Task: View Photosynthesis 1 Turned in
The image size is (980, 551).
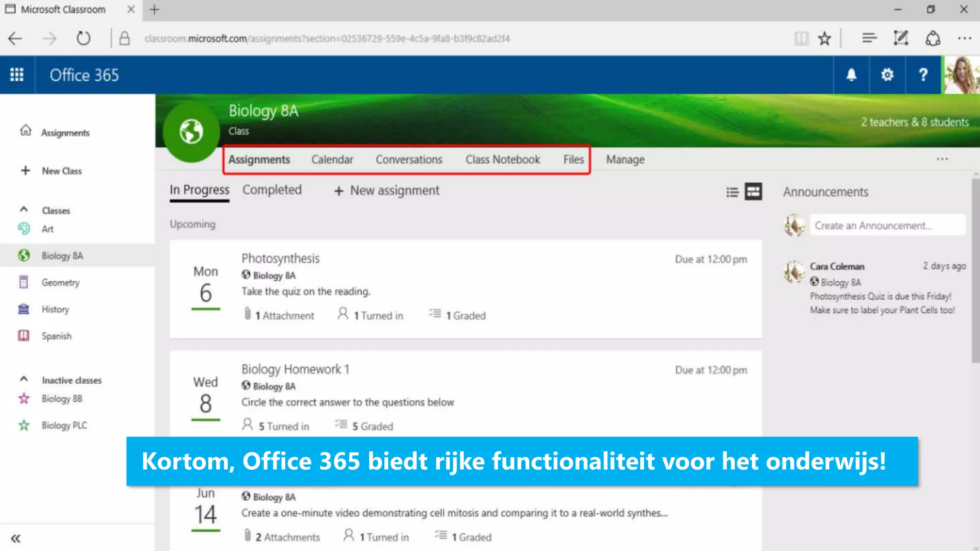Action: pyautogui.click(x=370, y=315)
